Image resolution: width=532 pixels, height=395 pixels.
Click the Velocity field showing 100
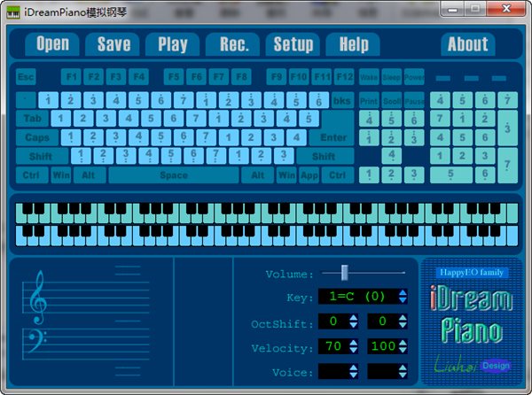(383, 346)
